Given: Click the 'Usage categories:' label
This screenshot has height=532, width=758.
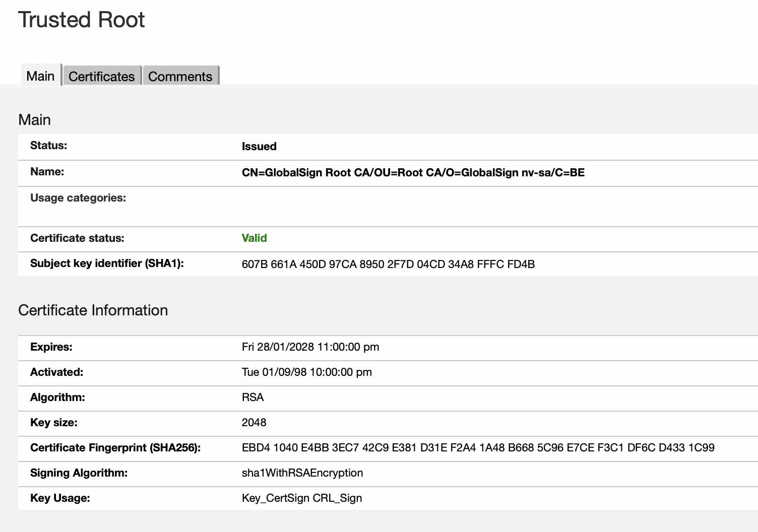Looking at the screenshot, I should (78, 198).
